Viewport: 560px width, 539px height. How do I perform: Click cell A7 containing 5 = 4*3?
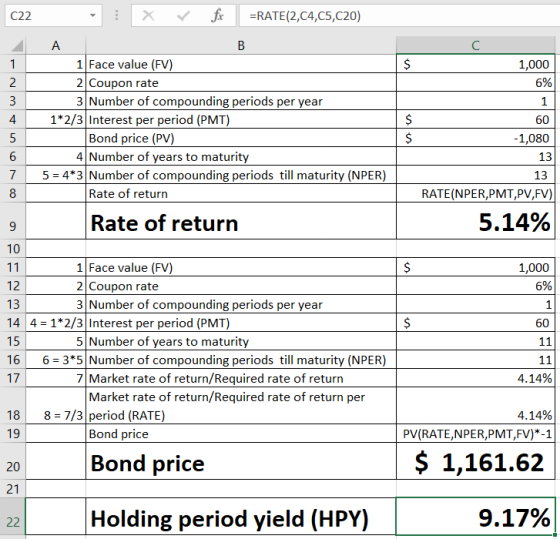pyautogui.click(x=56, y=175)
